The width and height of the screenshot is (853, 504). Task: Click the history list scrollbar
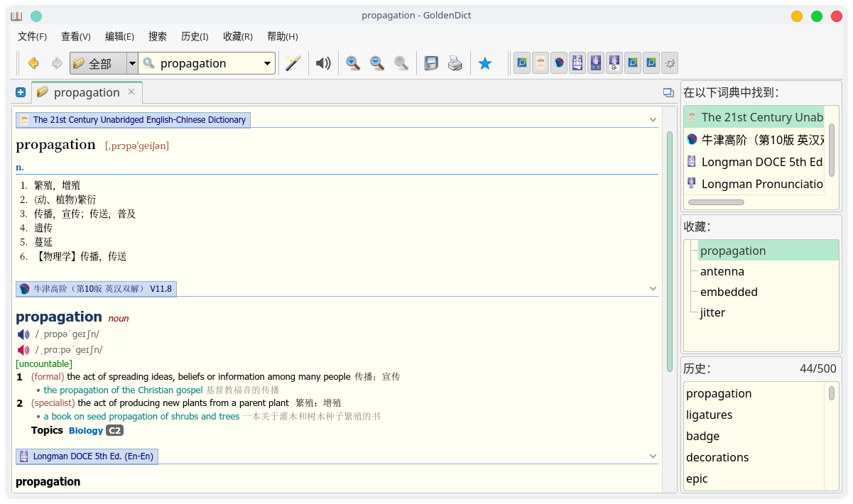832,393
